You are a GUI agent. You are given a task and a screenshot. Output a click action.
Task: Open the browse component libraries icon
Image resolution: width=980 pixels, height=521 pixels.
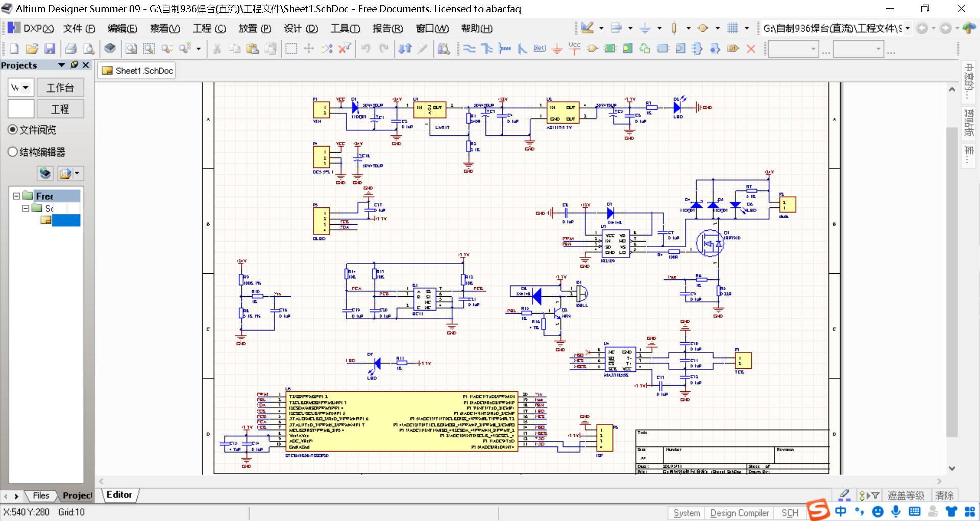point(444,49)
